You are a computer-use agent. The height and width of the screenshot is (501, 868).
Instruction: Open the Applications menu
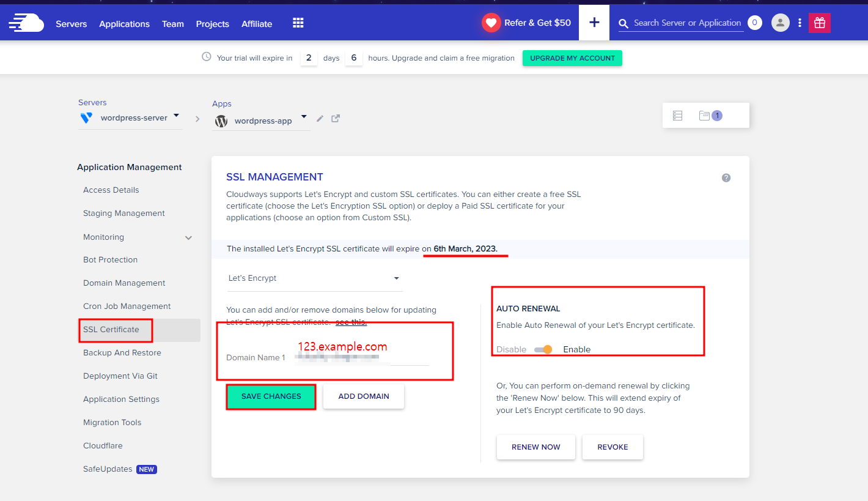(x=125, y=24)
